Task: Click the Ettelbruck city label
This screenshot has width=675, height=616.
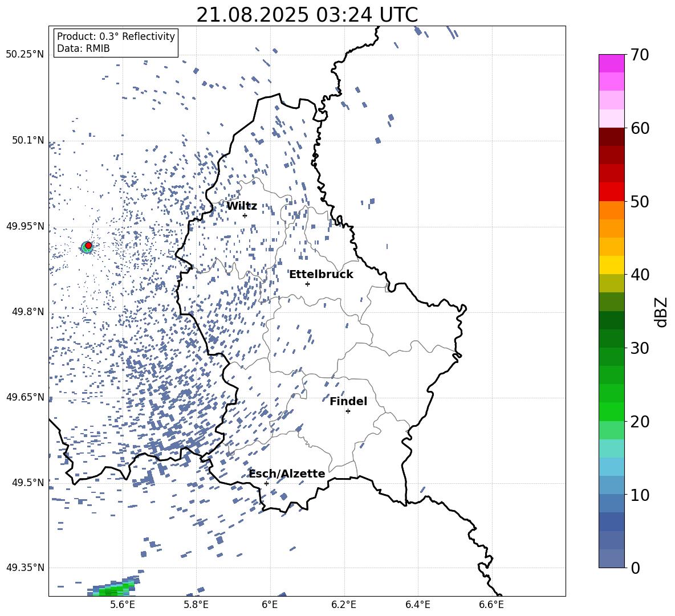Action: (321, 274)
